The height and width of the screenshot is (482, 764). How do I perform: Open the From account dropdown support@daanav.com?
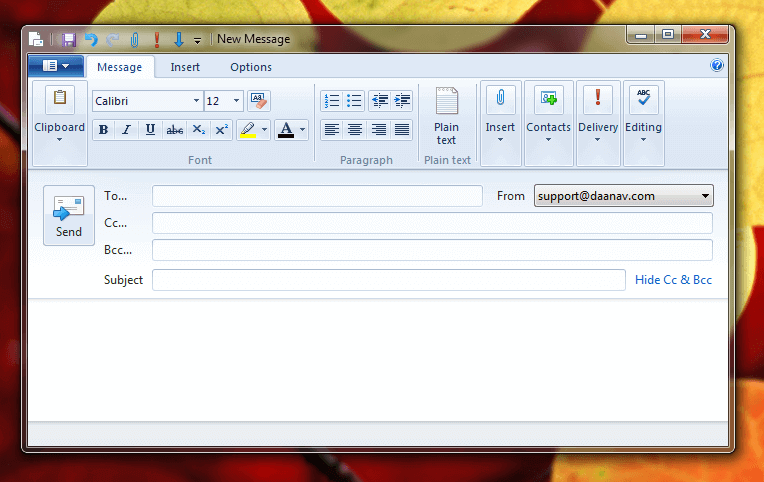(x=624, y=196)
